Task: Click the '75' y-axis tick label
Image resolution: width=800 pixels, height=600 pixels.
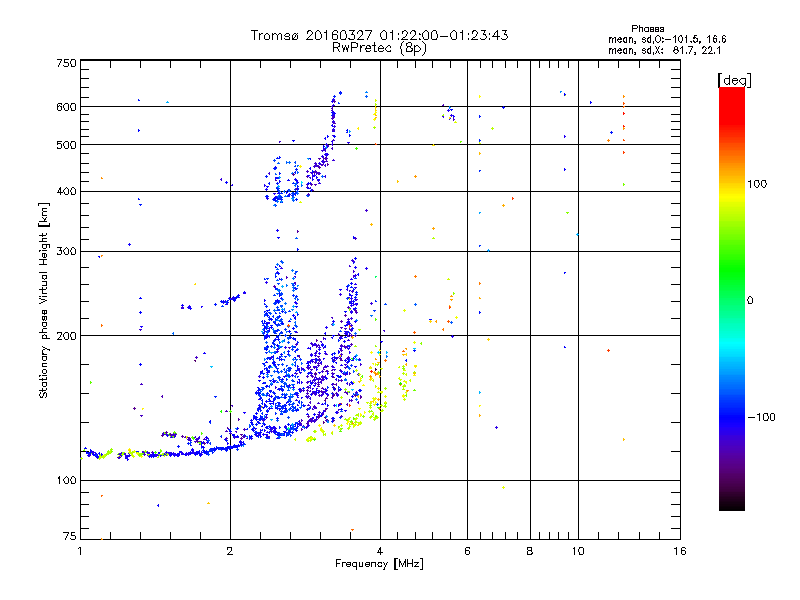Action: point(70,536)
